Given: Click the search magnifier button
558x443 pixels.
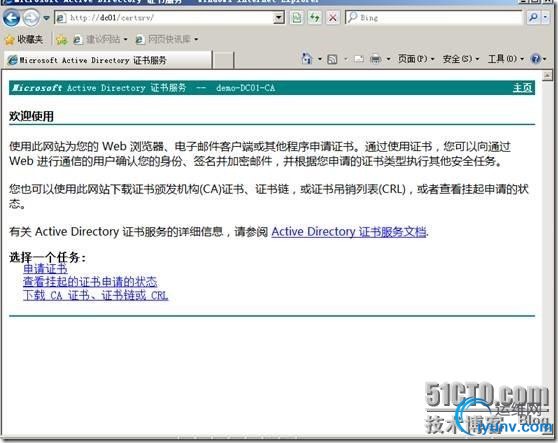Looking at the screenshot, I should (533, 17).
